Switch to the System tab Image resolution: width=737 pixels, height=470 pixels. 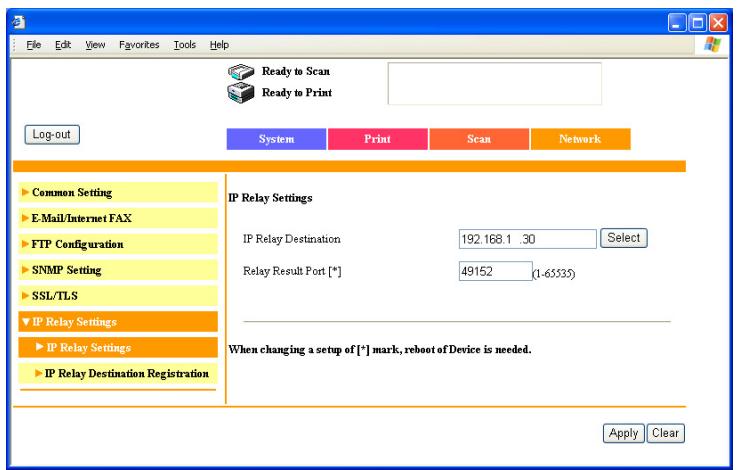point(276,139)
